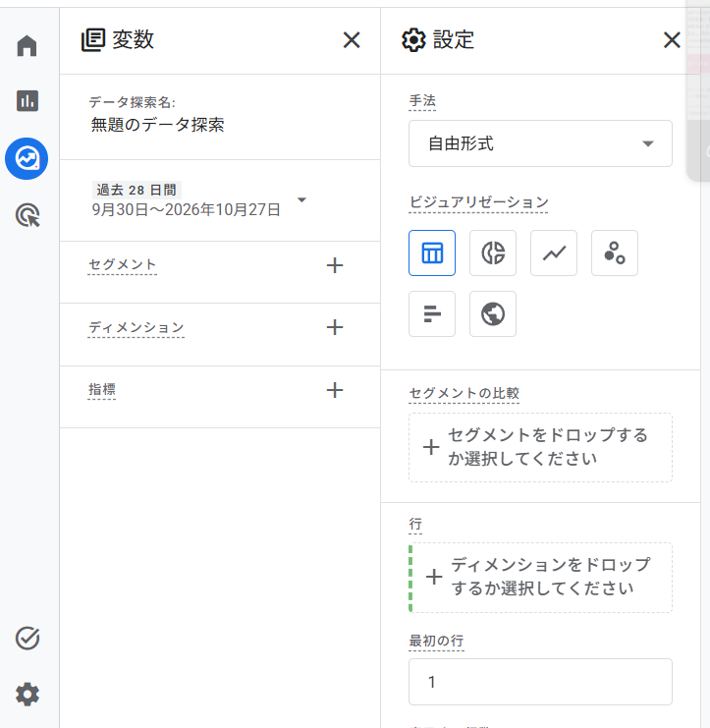Click the セグメントの比較 label
This screenshot has width=710, height=728.
(464, 393)
